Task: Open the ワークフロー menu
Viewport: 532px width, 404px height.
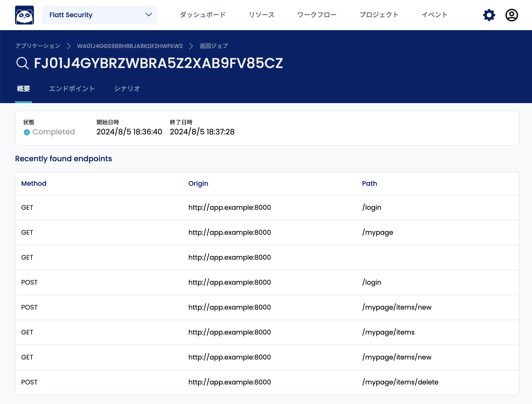Action: [317, 15]
